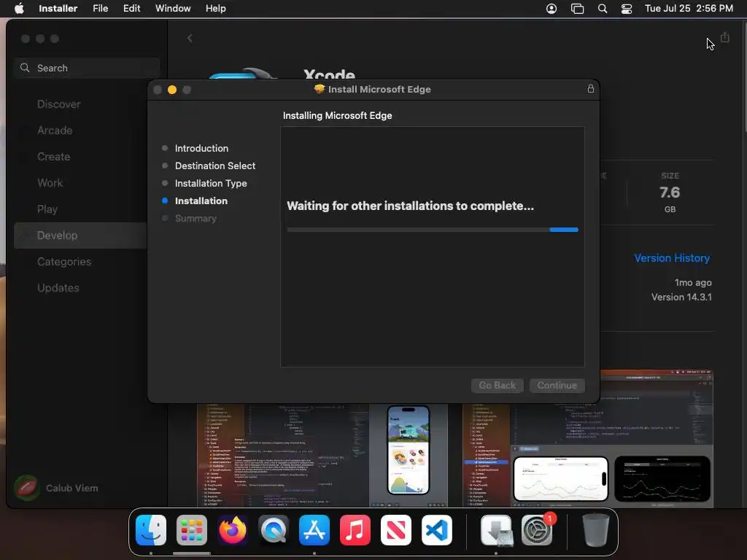747x560 pixels.
Task: Select the Summary step in installer
Action: click(x=196, y=218)
